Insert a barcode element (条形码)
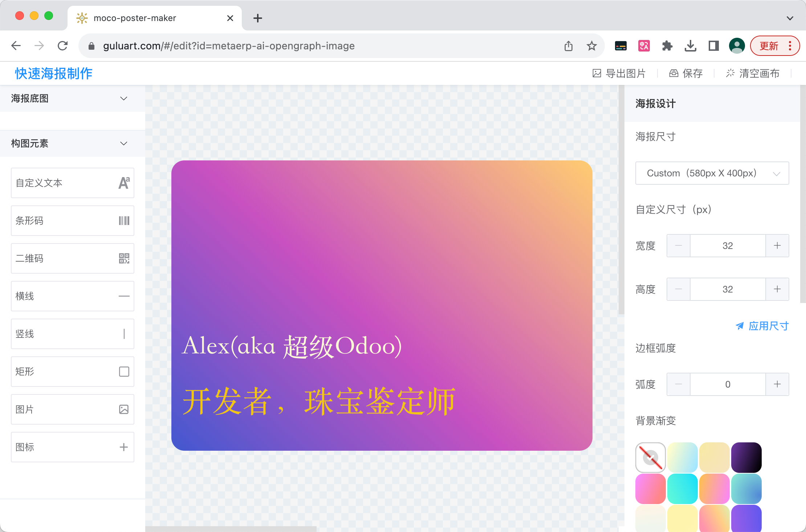 point(72,221)
